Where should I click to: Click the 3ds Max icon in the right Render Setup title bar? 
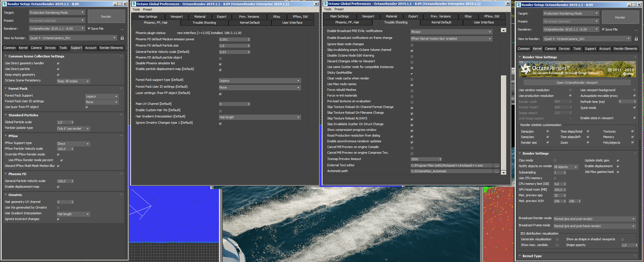click(x=519, y=5)
